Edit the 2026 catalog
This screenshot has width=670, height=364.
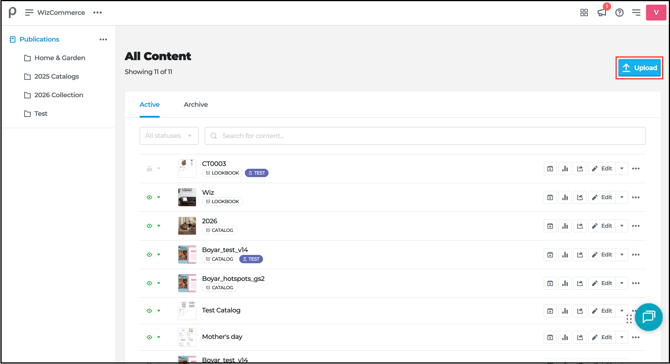click(x=602, y=226)
